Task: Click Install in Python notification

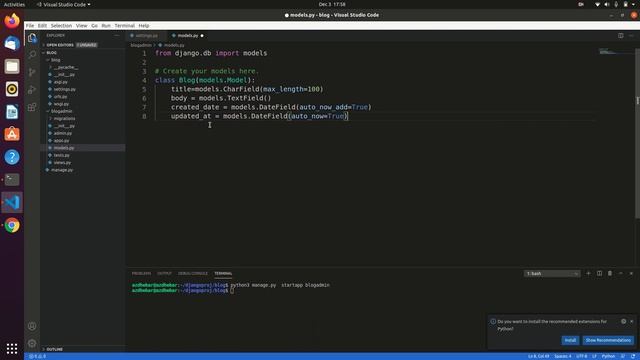Action: tap(570, 340)
